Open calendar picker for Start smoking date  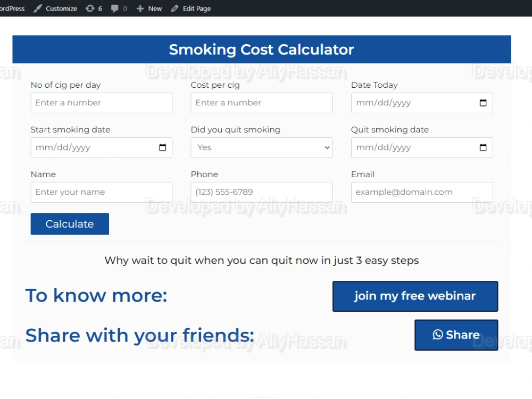162,147
